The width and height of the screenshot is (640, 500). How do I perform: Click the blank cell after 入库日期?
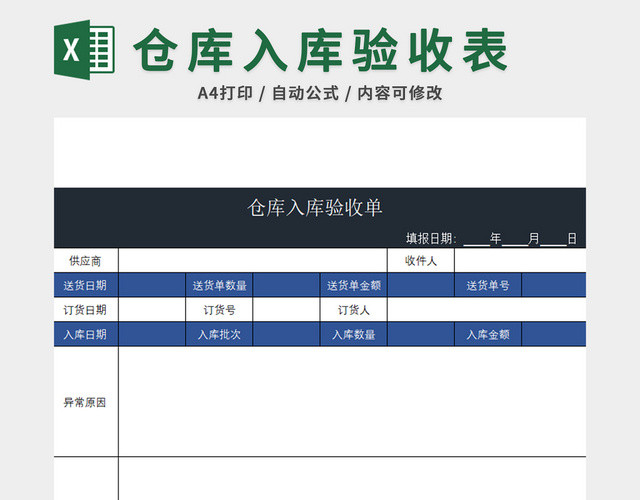pyautogui.click(x=152, y=334)
